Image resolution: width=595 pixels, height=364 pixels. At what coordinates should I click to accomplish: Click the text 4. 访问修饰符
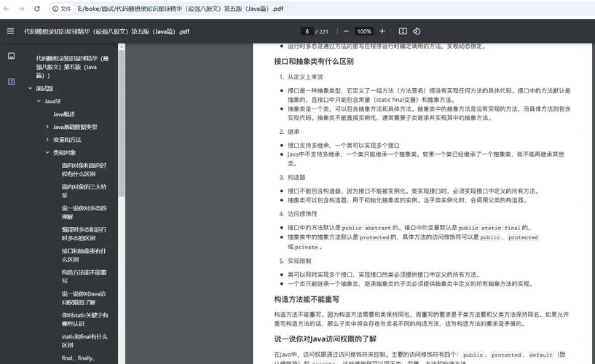[x=299, y=214]
